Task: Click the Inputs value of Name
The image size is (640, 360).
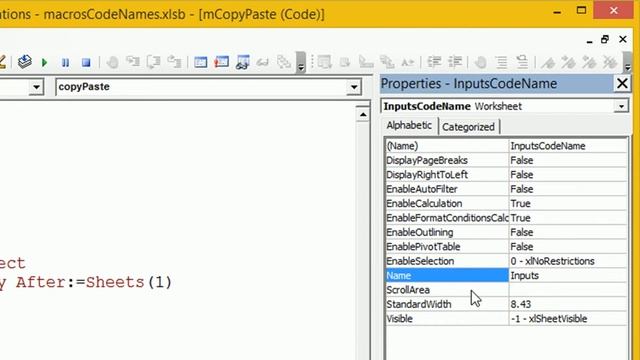Action: pos(568,276)
